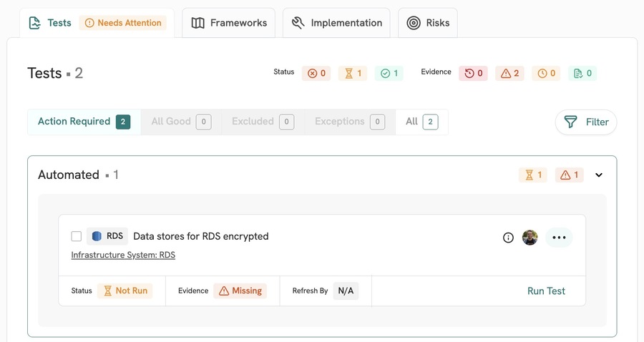Screen dimensions: 644x342
Task: Open the Risks tab
Action: (x=428, y=23)
